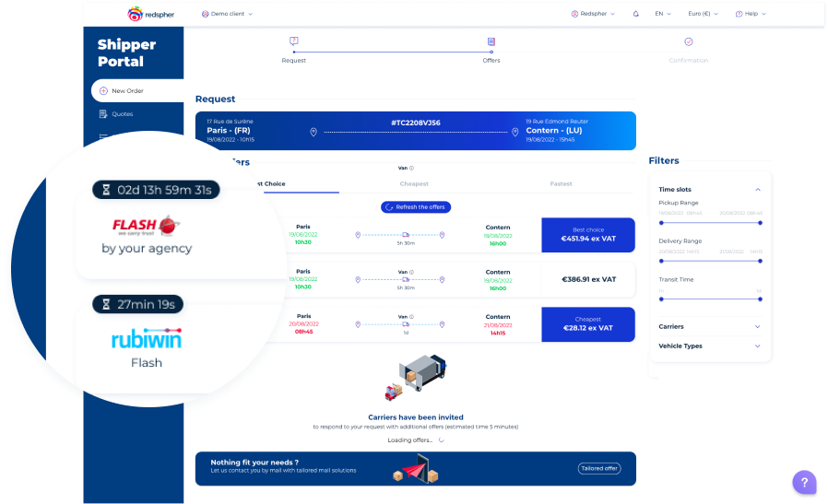The width and height of the screenshot is (828, 504).
Task: Click the Request step icon
Action: pyautogui.click(x=293, y=41)
